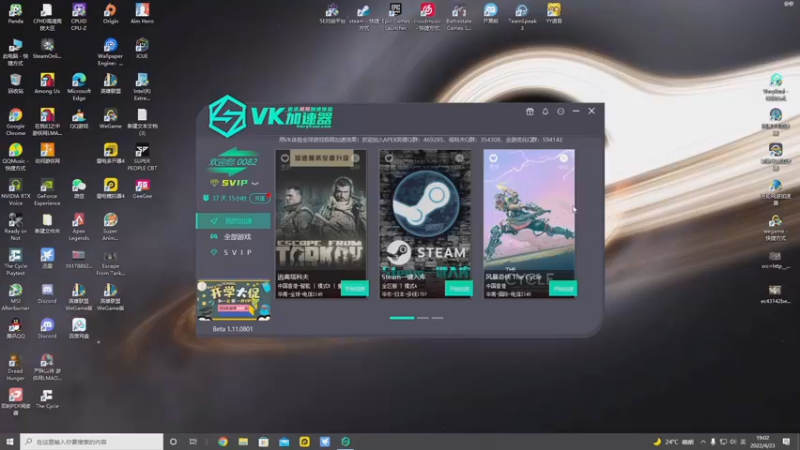800x450 pixels.
Task: Open the MSI Afterburner desktop shortcut
Action: (x=15, y=297)
